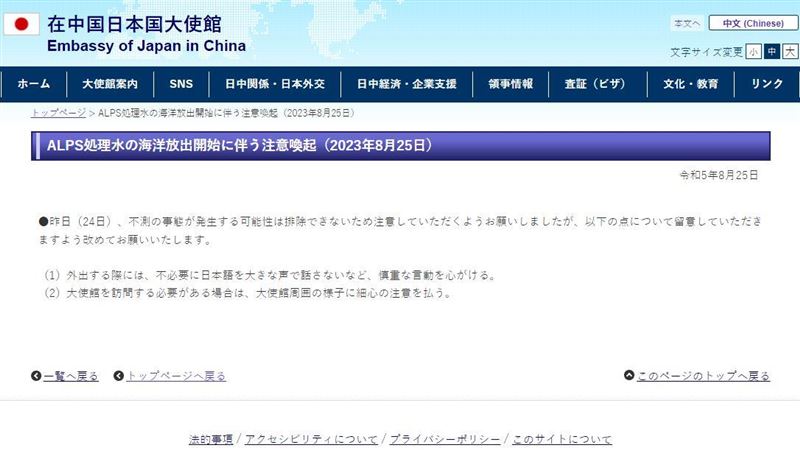Viewport: 800px width, 450px height.
Task: Set text size to 小
Action: [x=753, y=52]
